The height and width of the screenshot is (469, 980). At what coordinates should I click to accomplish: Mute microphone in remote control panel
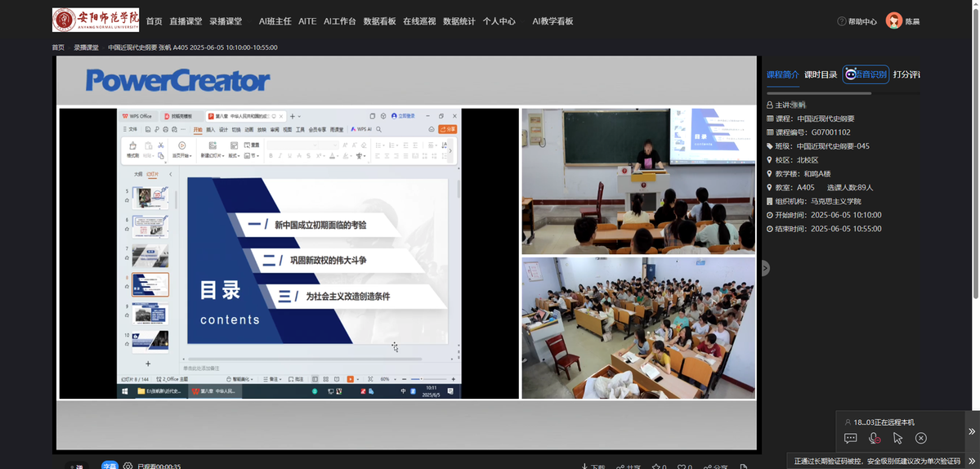(875, 438)
